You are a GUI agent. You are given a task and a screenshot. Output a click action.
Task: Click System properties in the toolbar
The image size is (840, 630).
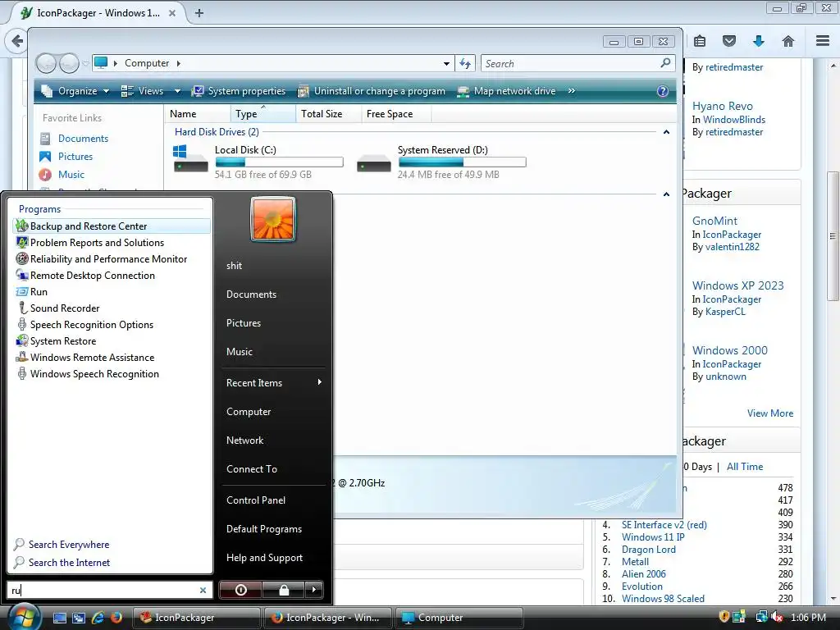[x=239, y=91]
